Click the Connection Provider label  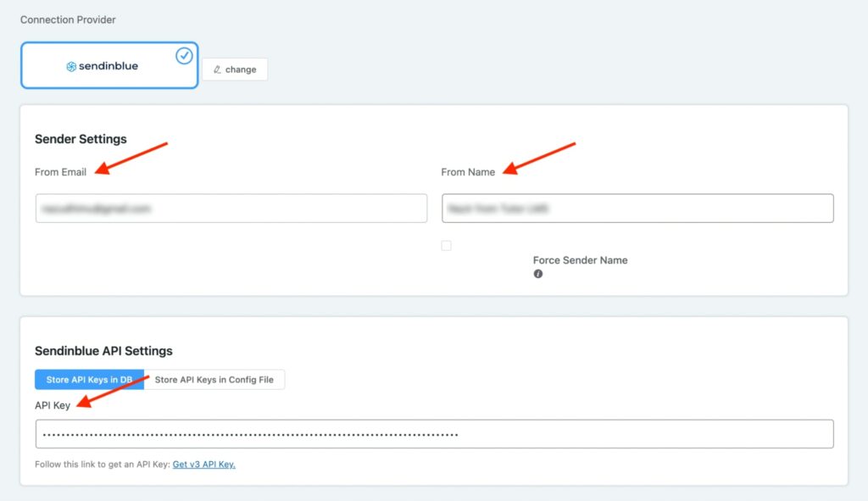(67, 19)
